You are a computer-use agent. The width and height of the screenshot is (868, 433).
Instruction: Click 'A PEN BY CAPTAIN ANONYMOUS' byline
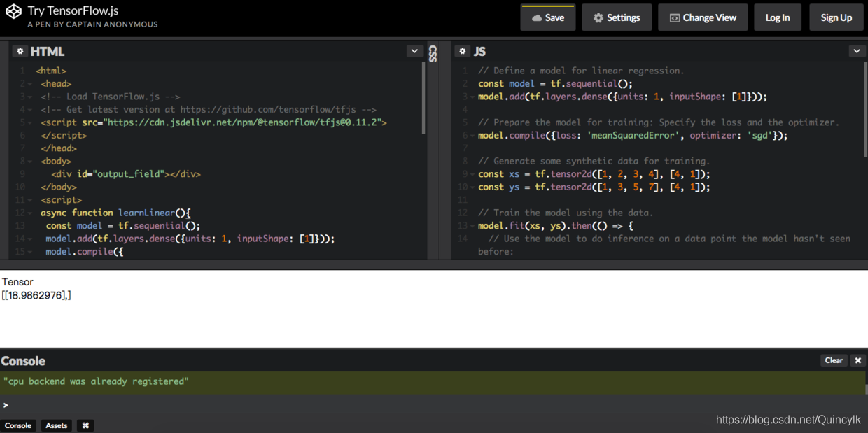pos(92,24)
